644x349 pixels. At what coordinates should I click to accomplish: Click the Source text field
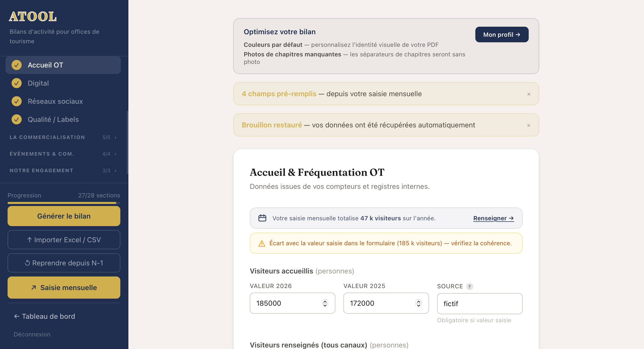(480, 304)
